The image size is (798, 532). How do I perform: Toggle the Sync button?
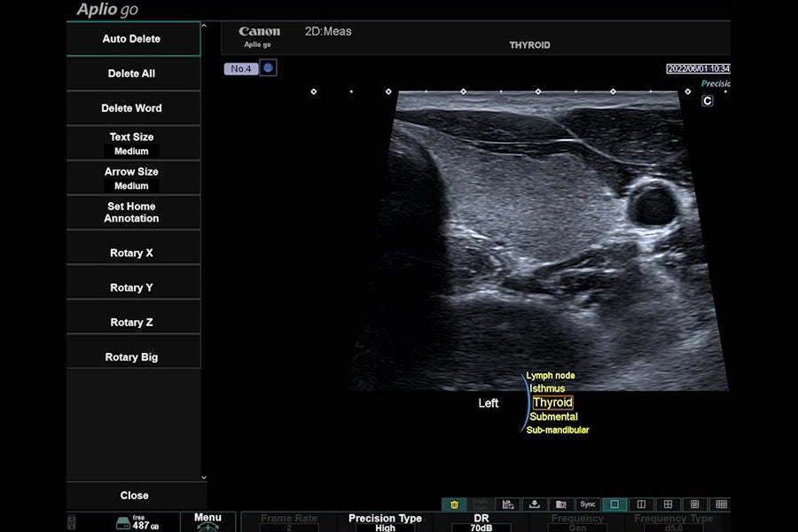(588, 504)
